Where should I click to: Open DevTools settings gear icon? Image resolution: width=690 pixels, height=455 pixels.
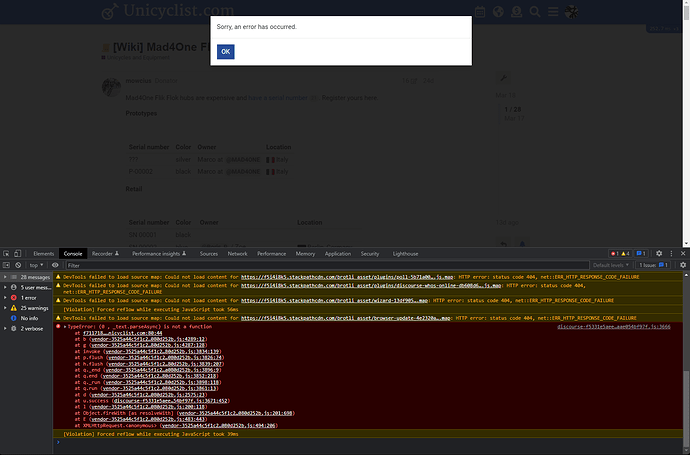pyautogui.click(x=659, y=253)
